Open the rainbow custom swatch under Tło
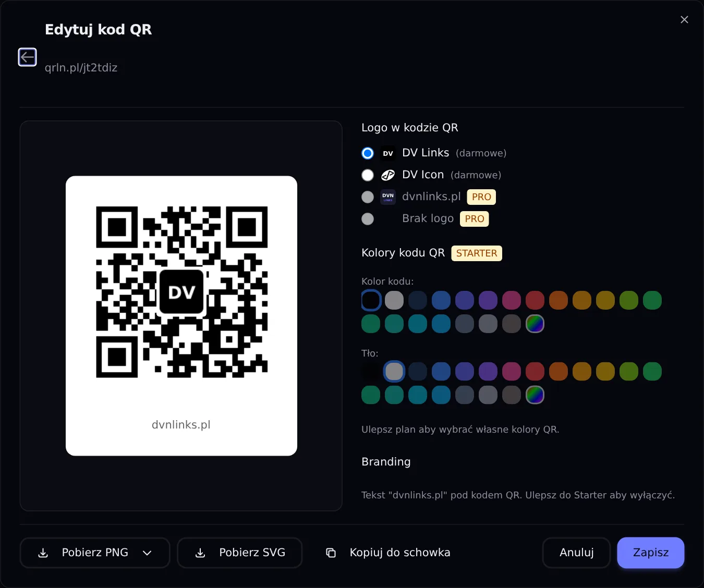Screen dimensions: 704x588 535,395
